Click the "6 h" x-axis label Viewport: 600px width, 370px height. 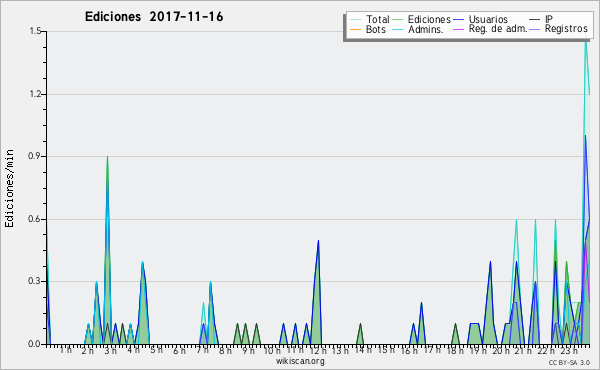click(179, 351)
